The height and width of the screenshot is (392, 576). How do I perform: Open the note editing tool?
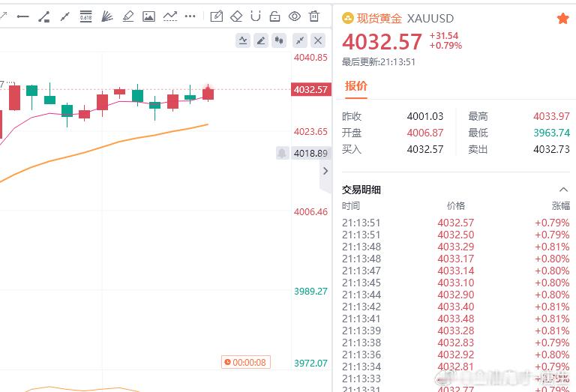tap(216, 16)
